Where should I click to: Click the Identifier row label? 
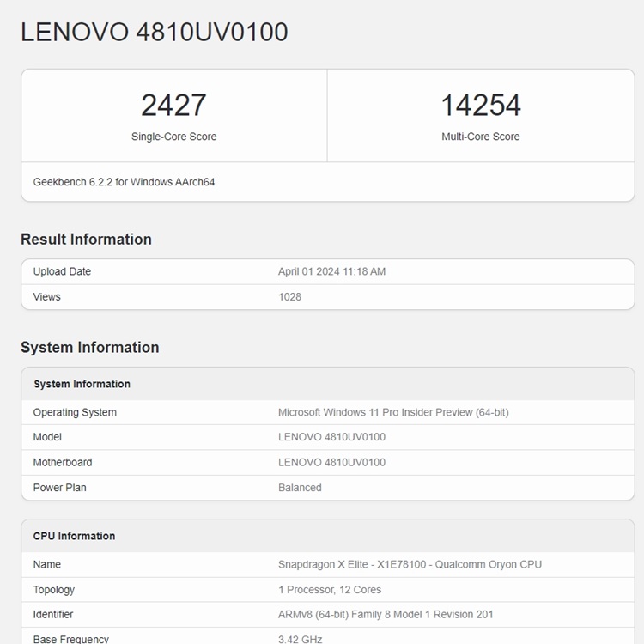(x=53, y=615)
